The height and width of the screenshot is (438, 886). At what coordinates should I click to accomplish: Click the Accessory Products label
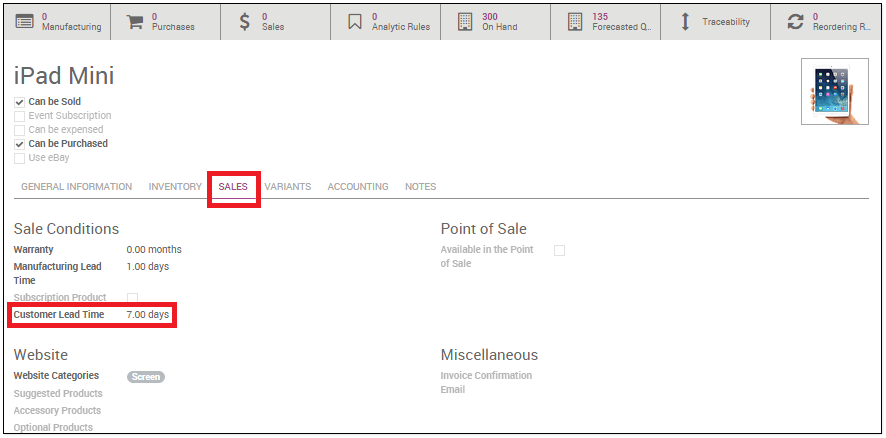coord(57,410)
